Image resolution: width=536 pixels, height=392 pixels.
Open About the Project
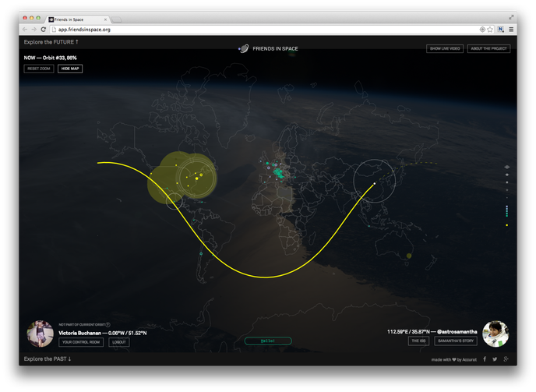489,48
